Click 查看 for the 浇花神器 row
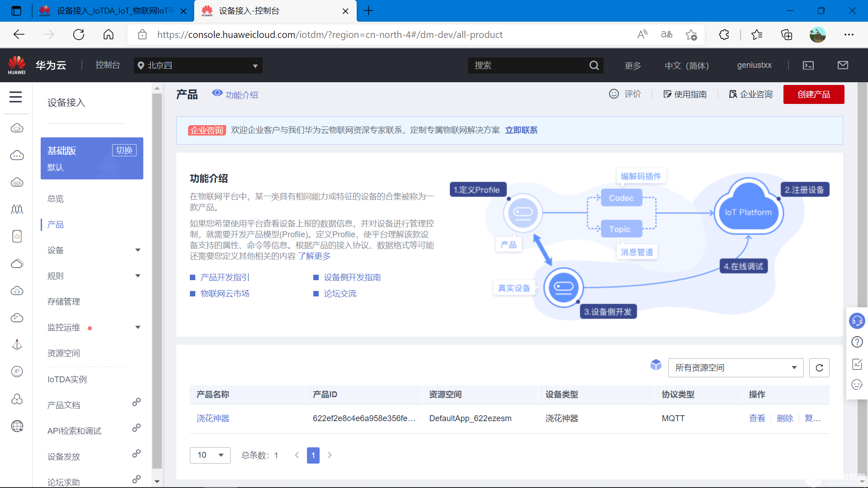This screenshot has height=488, width=868. point(757,418)
